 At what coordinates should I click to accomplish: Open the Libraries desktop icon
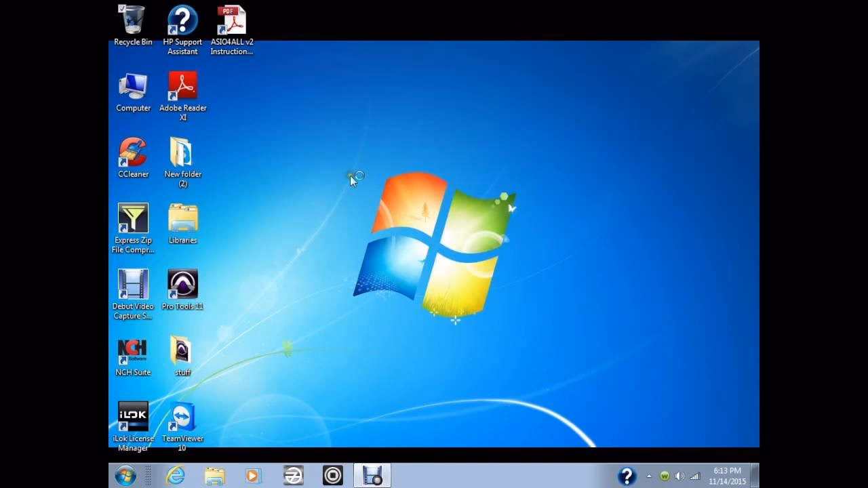pos(182,224)
